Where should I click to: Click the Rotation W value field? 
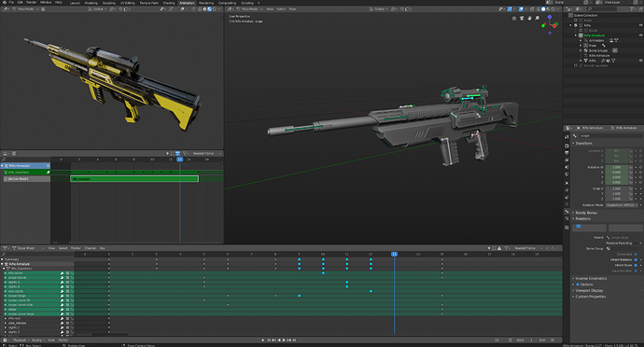(617, 167)
